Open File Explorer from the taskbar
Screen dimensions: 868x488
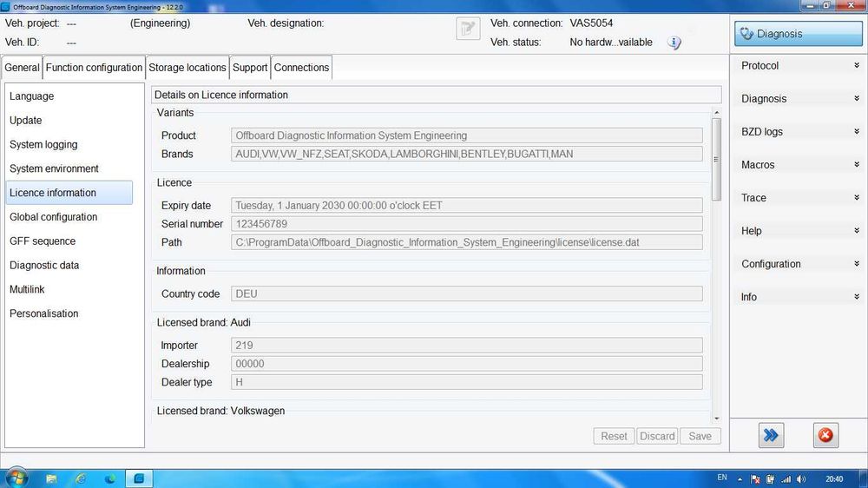point(51,478)
